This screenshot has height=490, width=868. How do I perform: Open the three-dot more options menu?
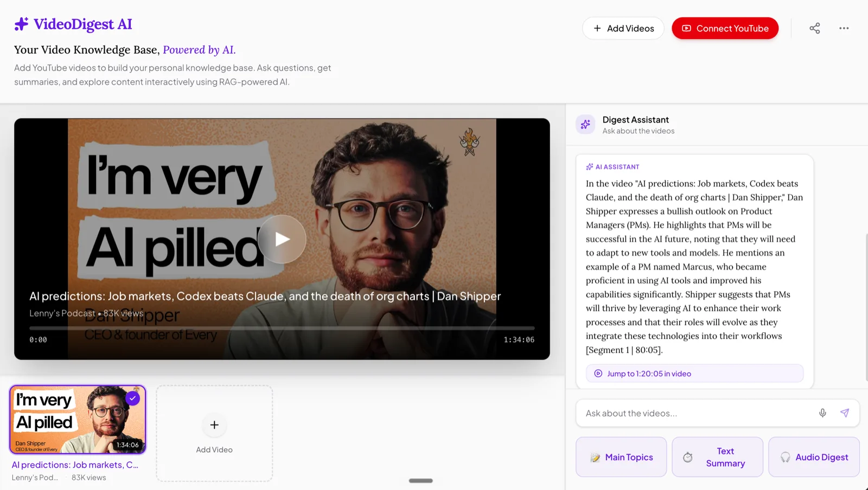844,28
